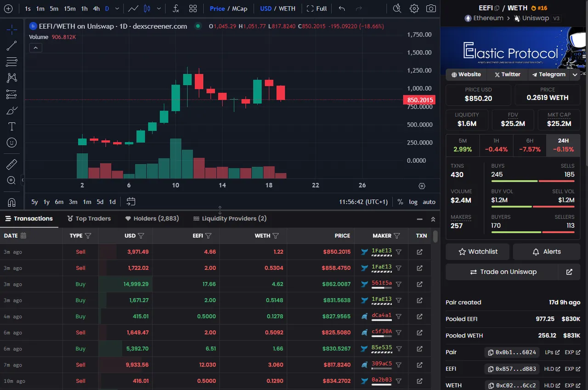Toggle auto price scale
This screenshot has width=588, height=390.
tap(429, 202)
